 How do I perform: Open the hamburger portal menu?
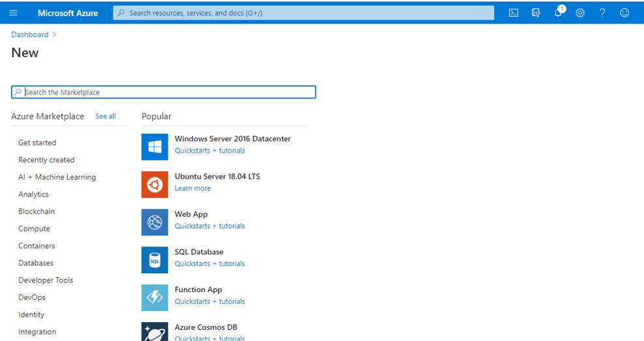coord(13,13)
